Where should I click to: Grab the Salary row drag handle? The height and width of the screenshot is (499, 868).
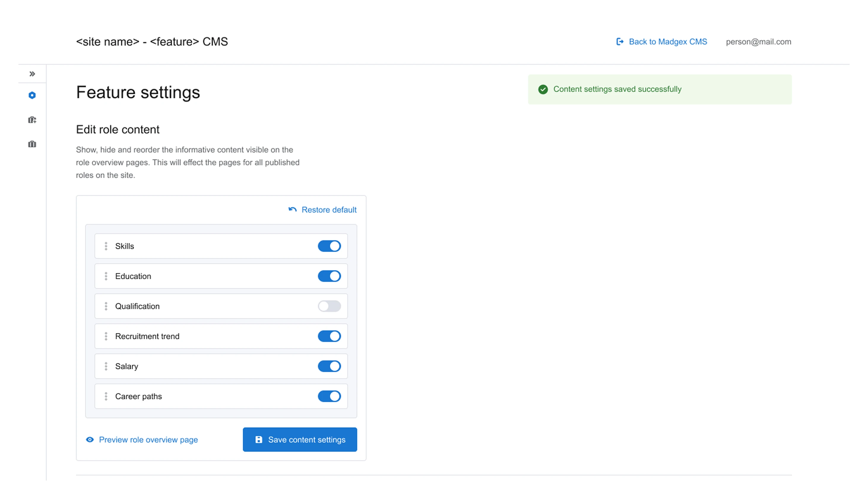coord(106,366)
